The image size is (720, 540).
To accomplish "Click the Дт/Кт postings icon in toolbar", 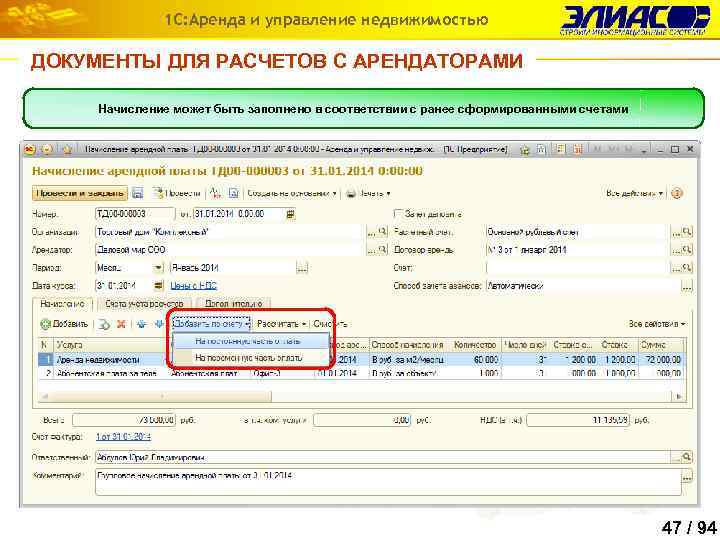I will (215, 193).
